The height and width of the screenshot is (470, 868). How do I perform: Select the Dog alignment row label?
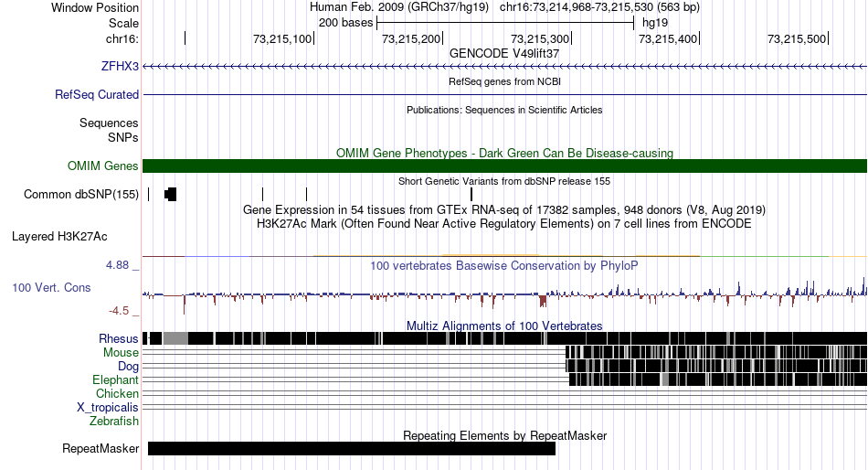pos(128,367)
